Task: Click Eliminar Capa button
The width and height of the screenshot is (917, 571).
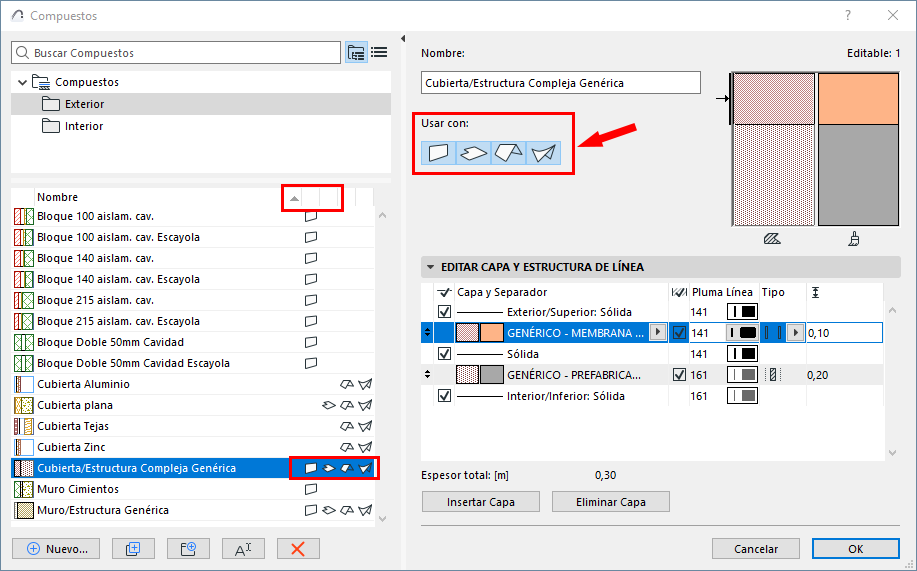Action: tap(611, 502)
